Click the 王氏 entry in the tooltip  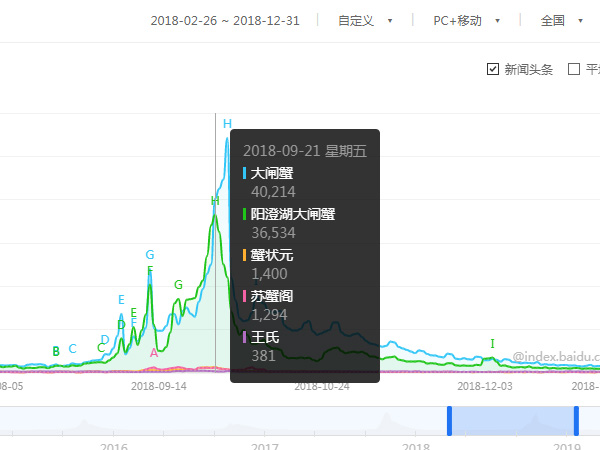tap(265, 337)
